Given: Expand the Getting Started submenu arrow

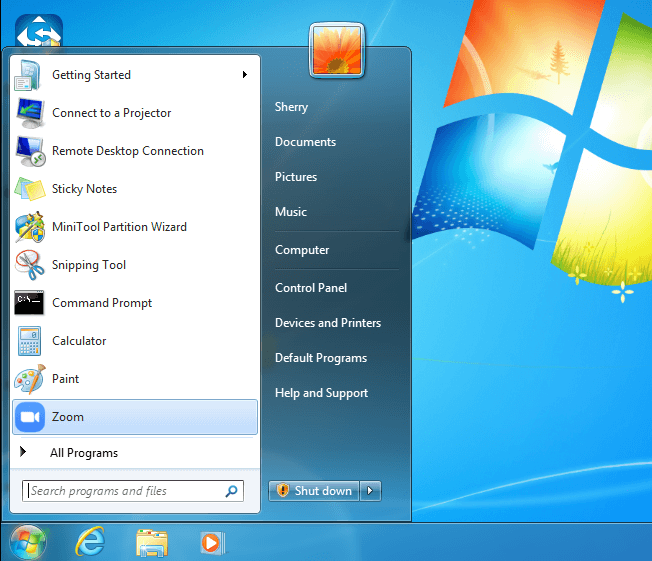Looking at the screenshot, I should (x=245, y=74).
